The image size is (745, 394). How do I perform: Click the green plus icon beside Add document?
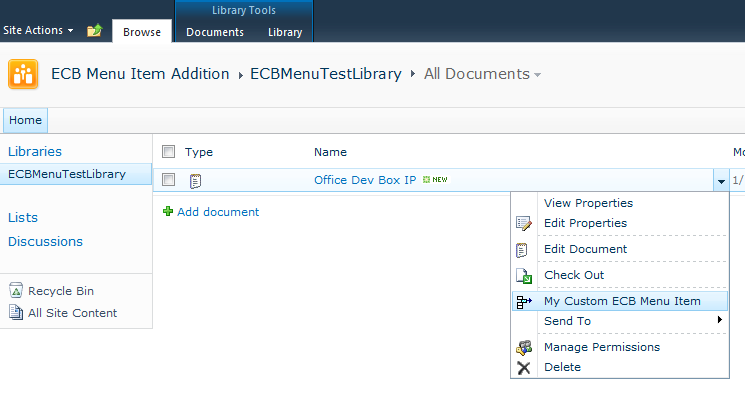click(x=168, y=211)
